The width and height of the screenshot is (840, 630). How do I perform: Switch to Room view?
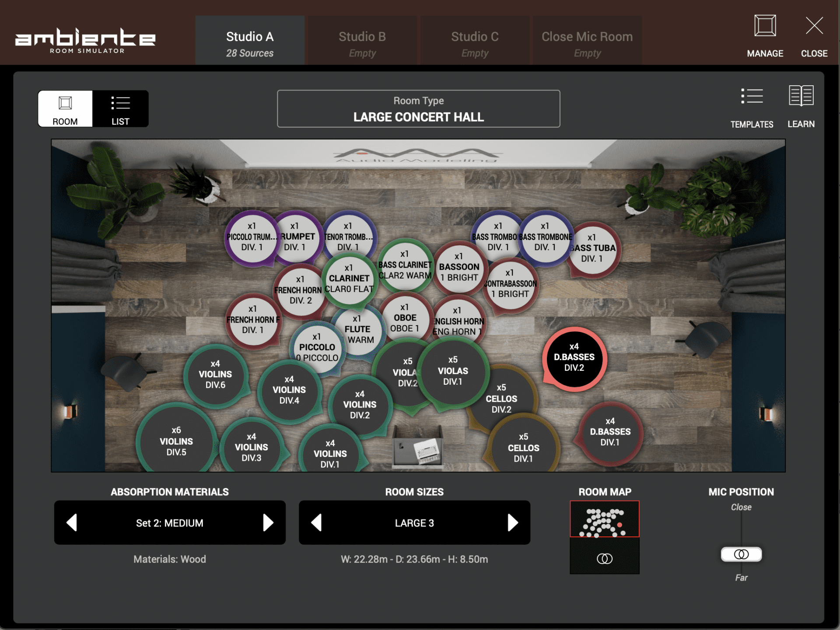(x=65, y=109)
